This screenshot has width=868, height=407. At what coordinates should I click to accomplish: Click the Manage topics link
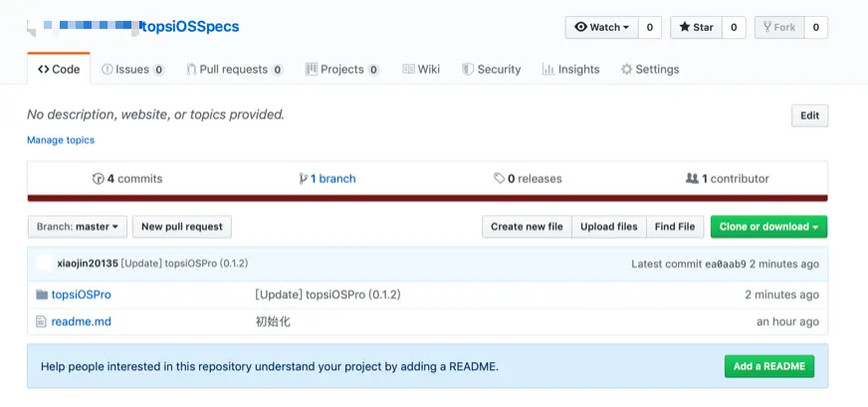click(x=61, y=140)
